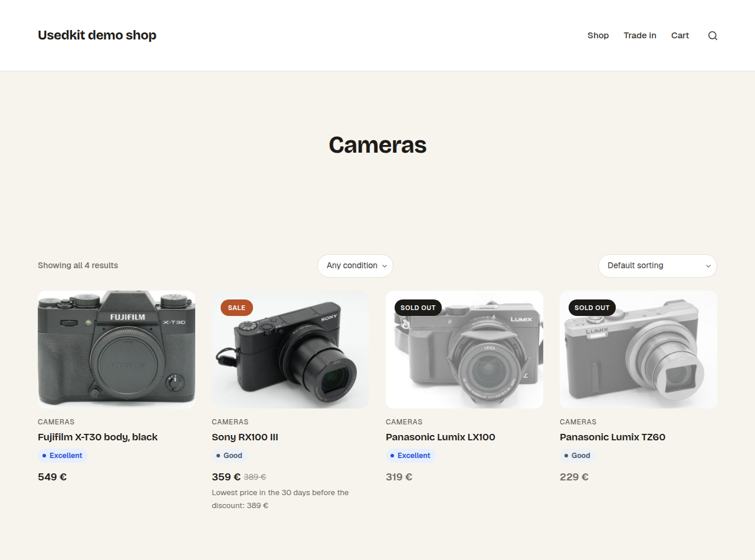Image resolution: width=755 pixels, height=560 pixels.
Task: Open the Trade in page
Action: pos(640,35)
